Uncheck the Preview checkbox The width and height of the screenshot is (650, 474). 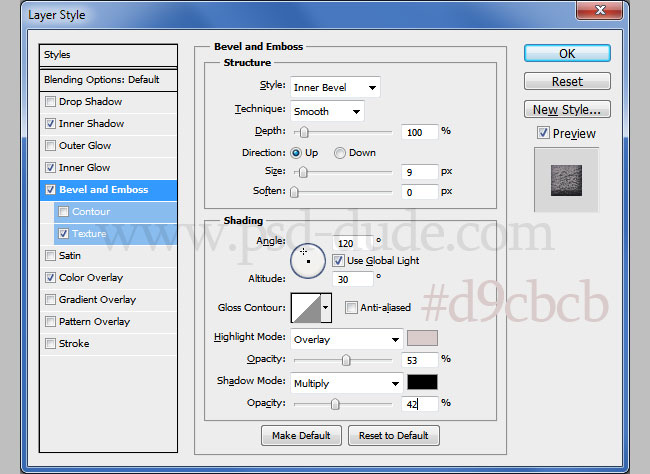click(x=543, y=133)
